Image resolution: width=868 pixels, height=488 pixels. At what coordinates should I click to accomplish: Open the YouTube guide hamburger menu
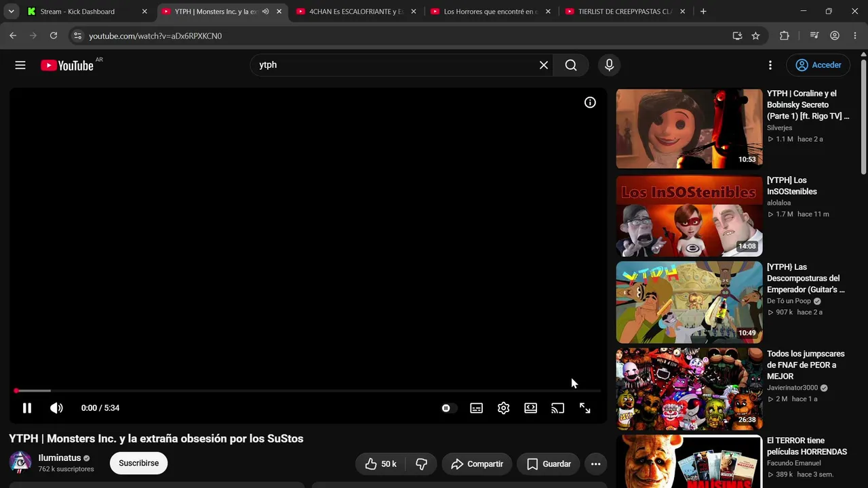(x=20, y=65)
